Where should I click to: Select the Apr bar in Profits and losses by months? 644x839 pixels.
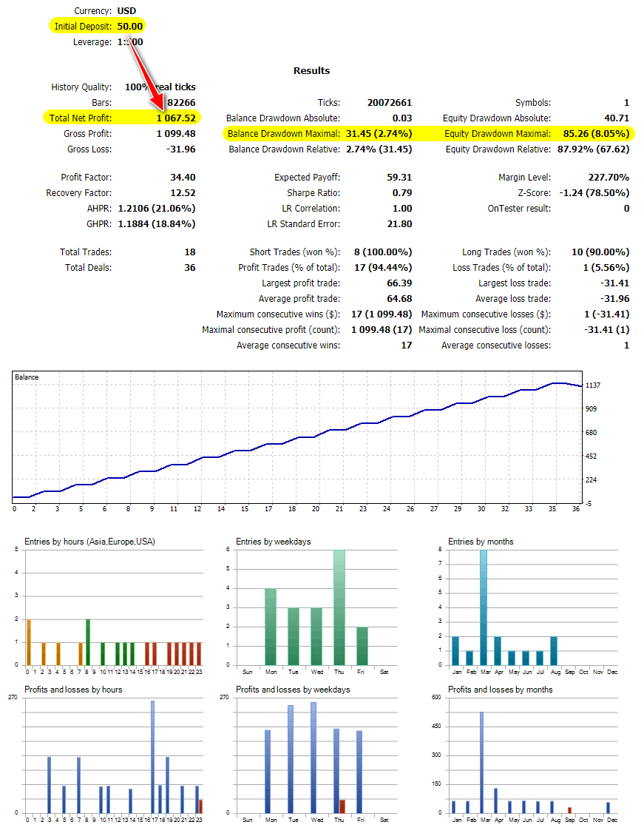coord(496,801)
